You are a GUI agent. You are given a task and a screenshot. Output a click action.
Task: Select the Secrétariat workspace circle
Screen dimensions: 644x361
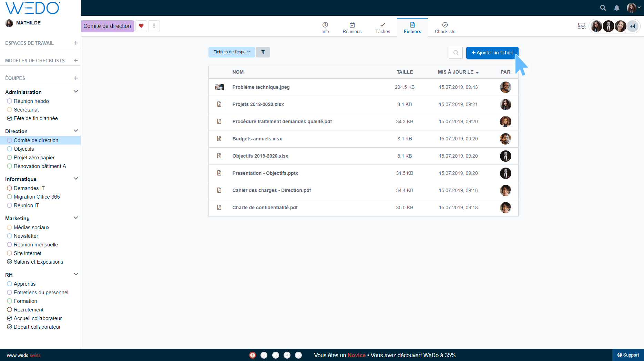click(10, 110)
